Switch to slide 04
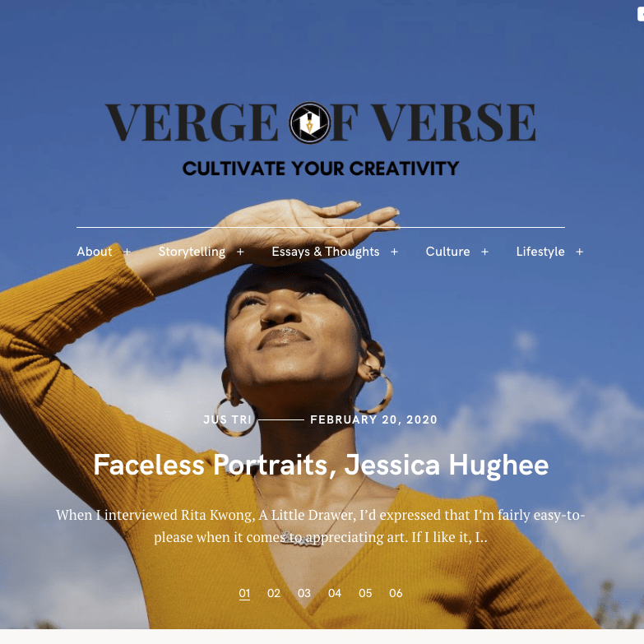Image resolution: width=644 pixels, height=644 pixels. [x=335, y=593]
